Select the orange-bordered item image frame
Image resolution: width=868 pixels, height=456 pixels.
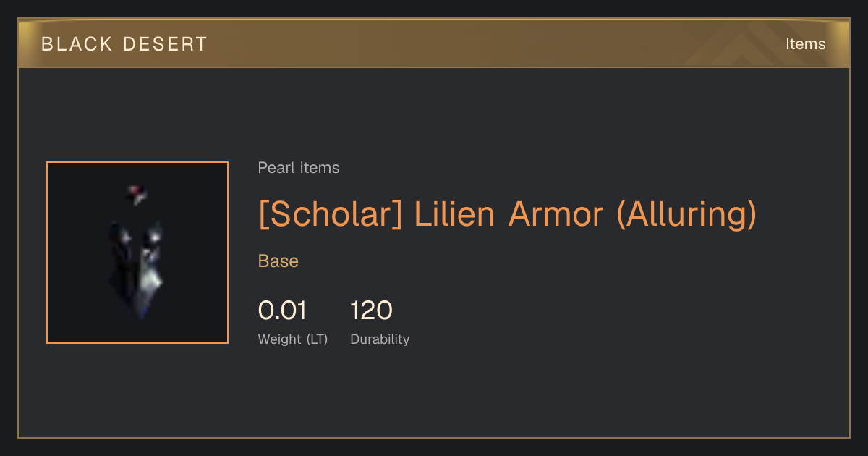point(137,253)
